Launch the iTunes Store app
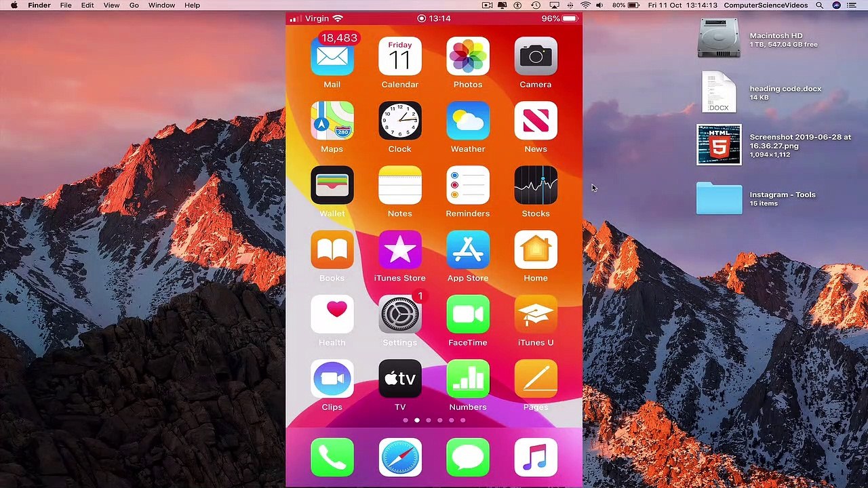 (x=400, y=249)
